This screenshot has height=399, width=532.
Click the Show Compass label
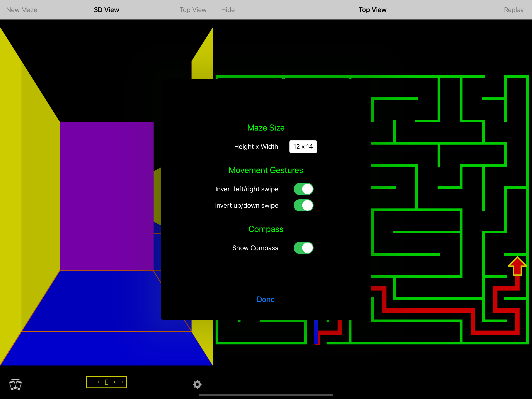255,248
